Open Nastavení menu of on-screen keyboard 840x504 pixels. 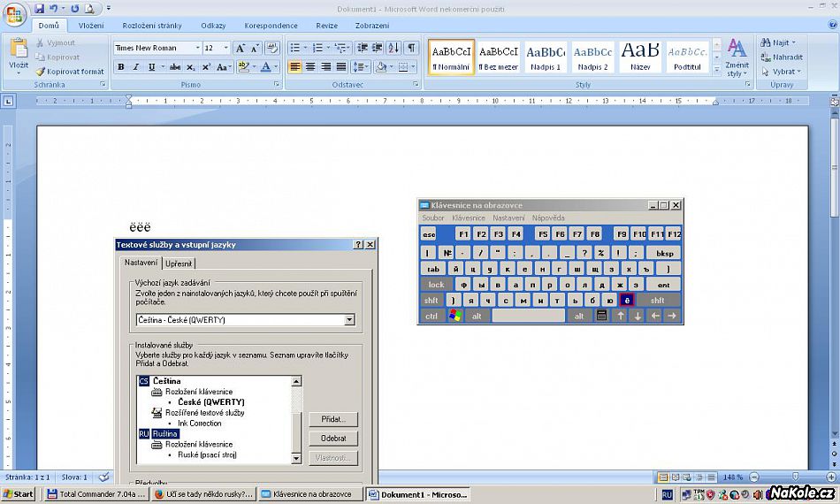509,218
